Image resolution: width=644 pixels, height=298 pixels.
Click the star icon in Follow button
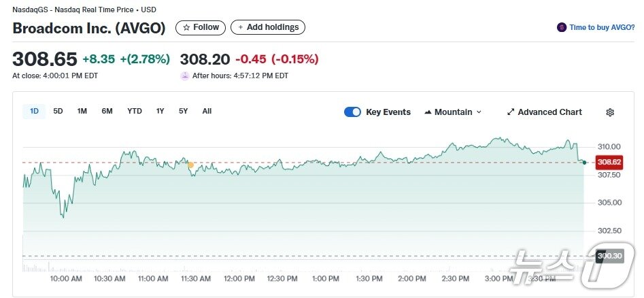(186, 28)
